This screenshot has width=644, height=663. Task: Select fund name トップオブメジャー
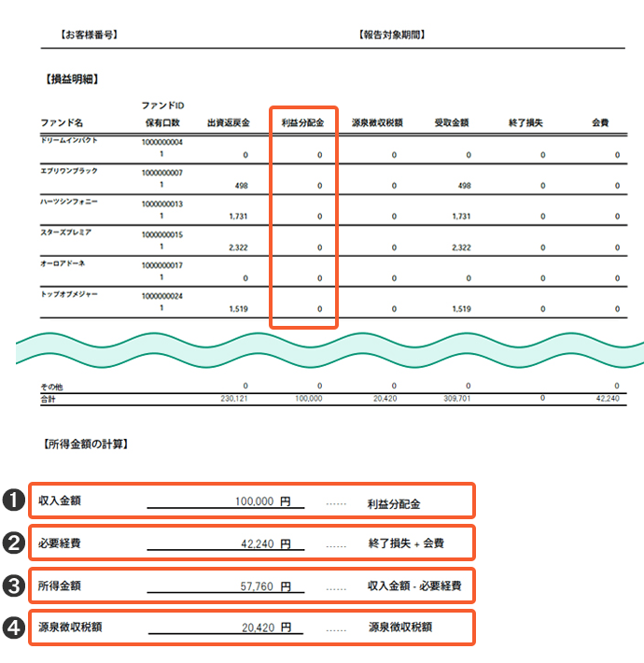69,294
